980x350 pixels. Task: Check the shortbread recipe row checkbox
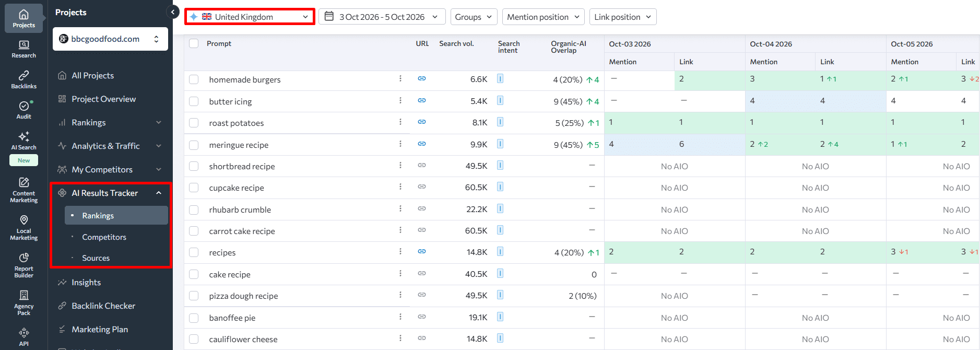click(194, 166)
